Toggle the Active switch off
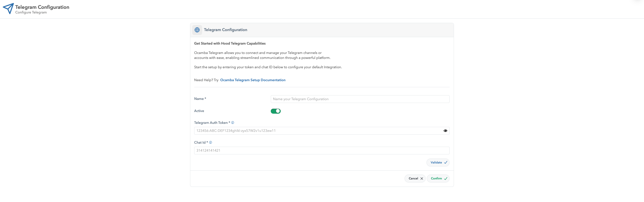The width and height of the screenshot is (644, 202). (x=276, y=111)
